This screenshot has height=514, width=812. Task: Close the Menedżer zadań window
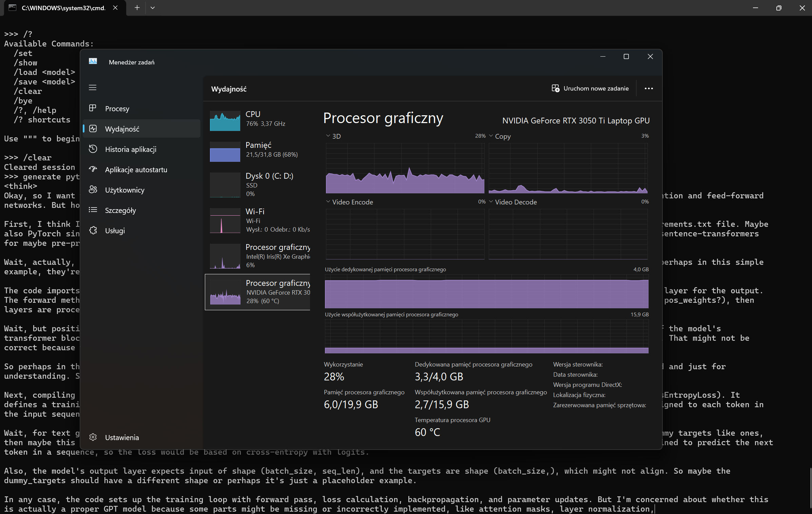pyautogui.click(x=650, y=57)
